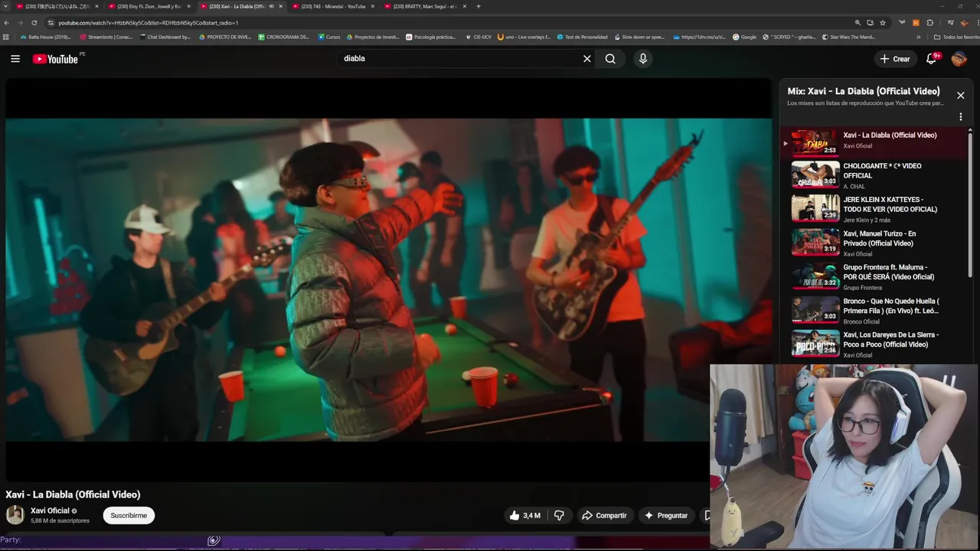This screenshot has height=551, width=980.
Task: Show more bookmarks chevron
Action: point(919,37)
